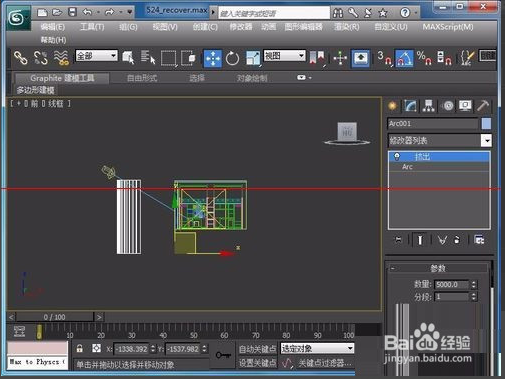Open the 视图(V) Views menu
The image size is (505, 379).
tap(165, 27)
